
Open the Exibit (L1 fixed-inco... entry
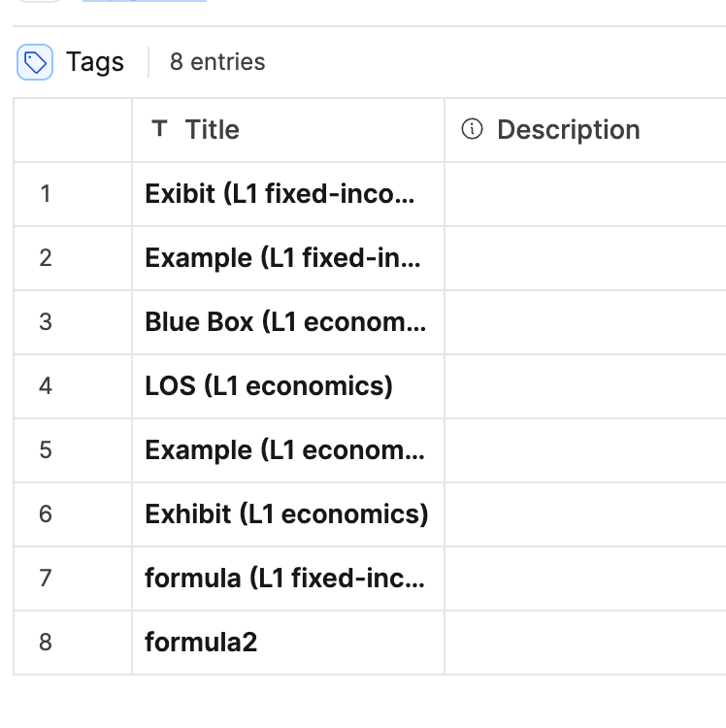(280, 193)
